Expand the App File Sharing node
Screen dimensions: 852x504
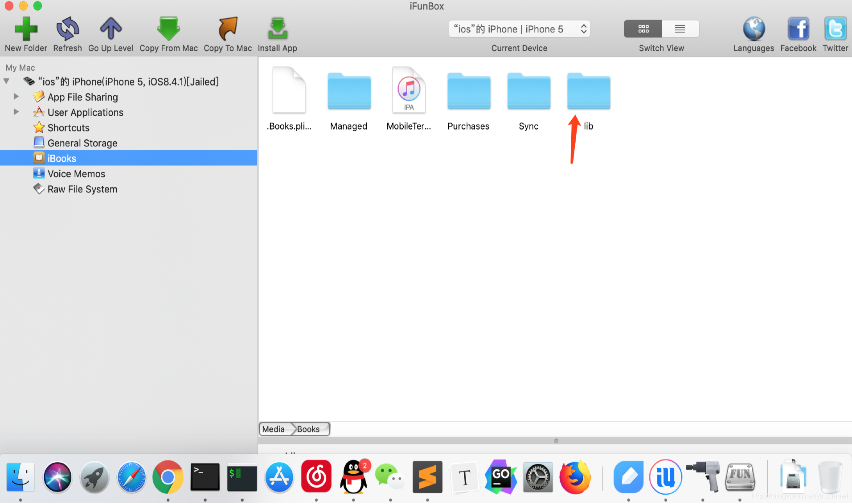(16, 97)
